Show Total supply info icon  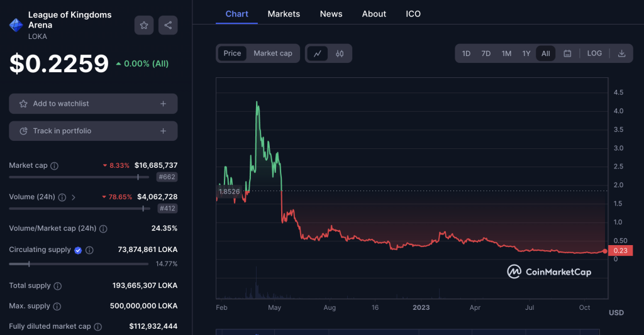pyautogui.click(x=57, y=286)
